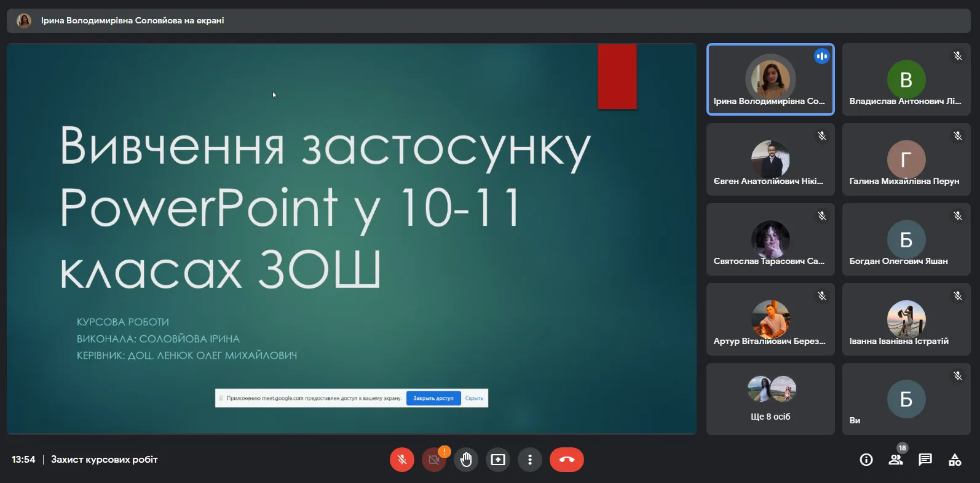This screenshot has height=483, width=980.
Task: Click muted mic icon on Іванна's tile
Action: (957, 296)
